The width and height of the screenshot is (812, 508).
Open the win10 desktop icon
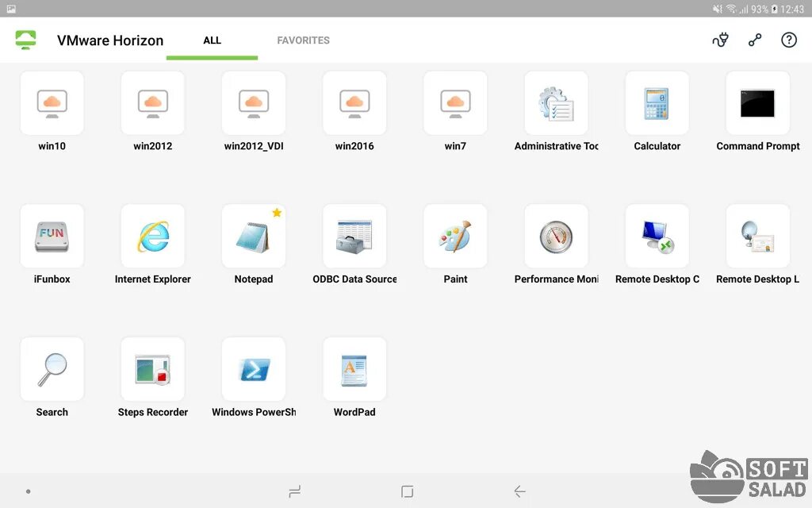[52, 102]
